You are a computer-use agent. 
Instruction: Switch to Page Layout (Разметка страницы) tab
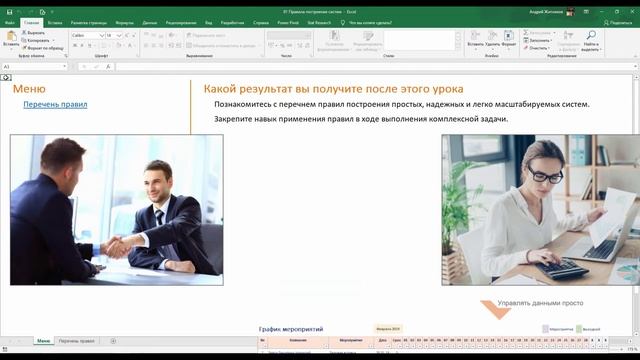pos(89,23)
